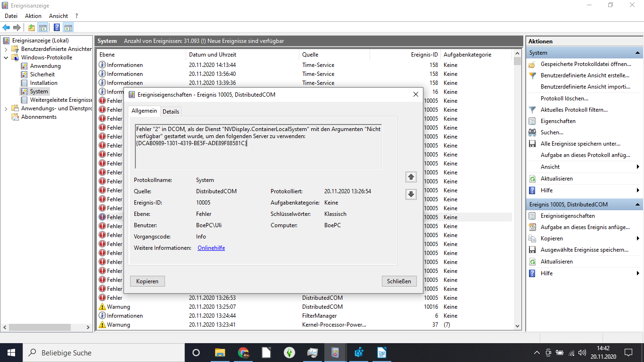Open the Aktion menu
This screenshot has height=362, width=644.
click(x=33, y=16)
